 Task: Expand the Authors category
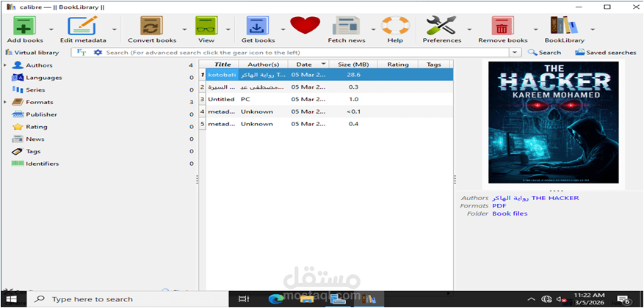tap(5, 65)
